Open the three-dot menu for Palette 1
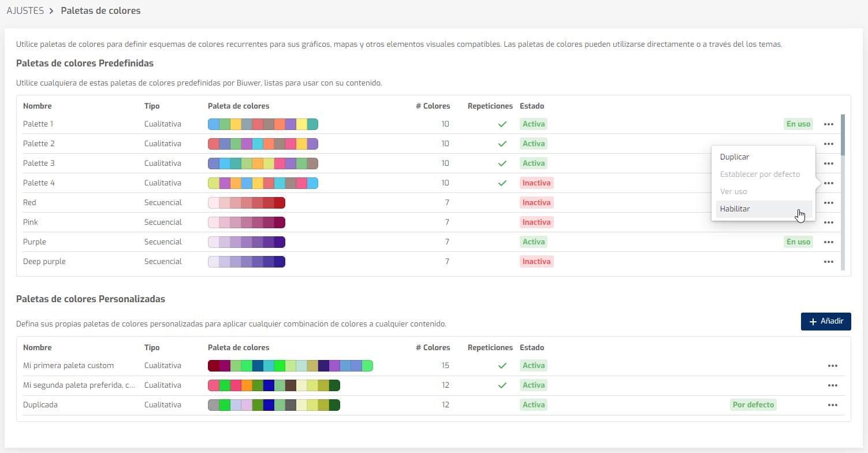Image resolution: width=868 pixels, height=453 pixels. click(x=829, y=124)
